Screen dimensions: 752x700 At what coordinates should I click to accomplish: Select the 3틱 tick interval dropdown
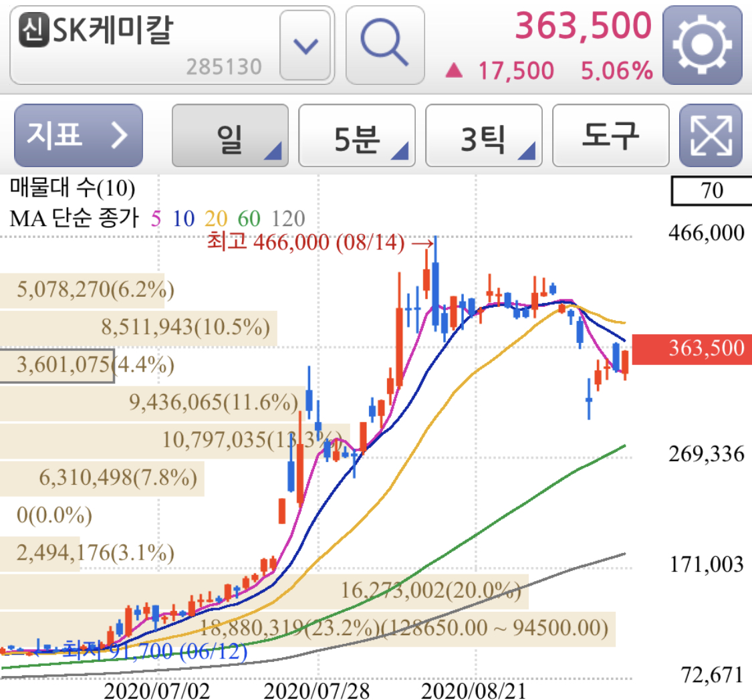pos(484,136)
